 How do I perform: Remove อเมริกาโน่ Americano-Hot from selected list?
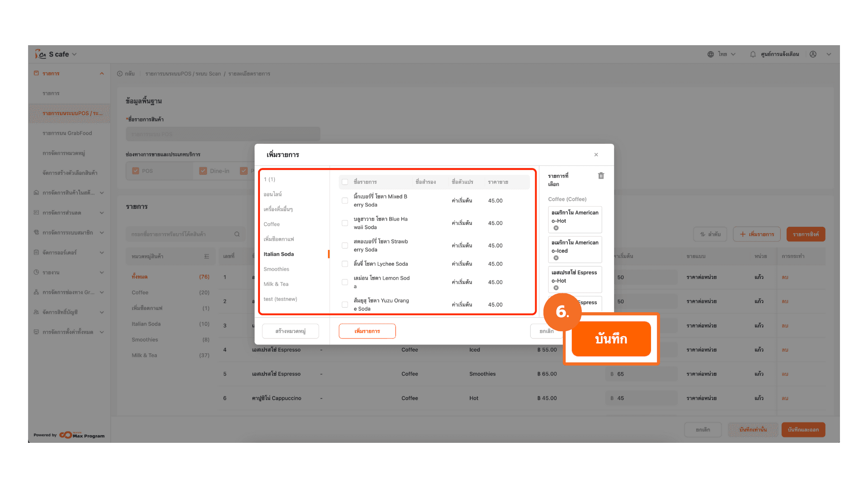556,228
